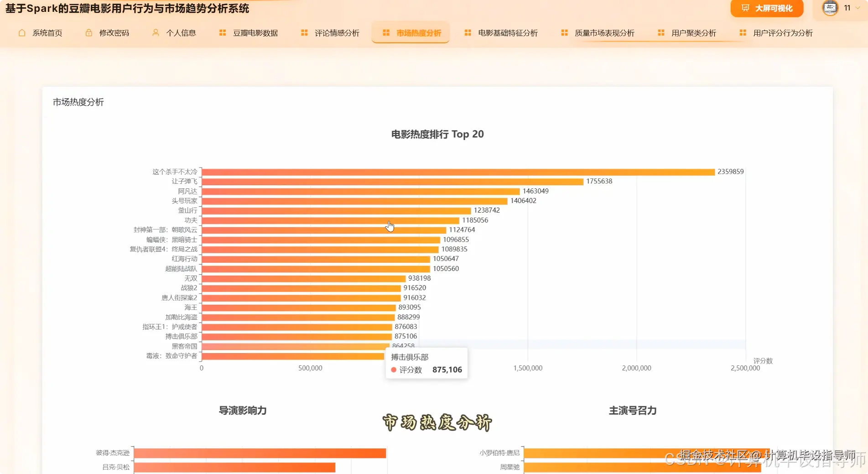This screenshot has width=868, height=474.
Task: Click the screen icon in 大屏可视化 button
Action: click(745, 8)
